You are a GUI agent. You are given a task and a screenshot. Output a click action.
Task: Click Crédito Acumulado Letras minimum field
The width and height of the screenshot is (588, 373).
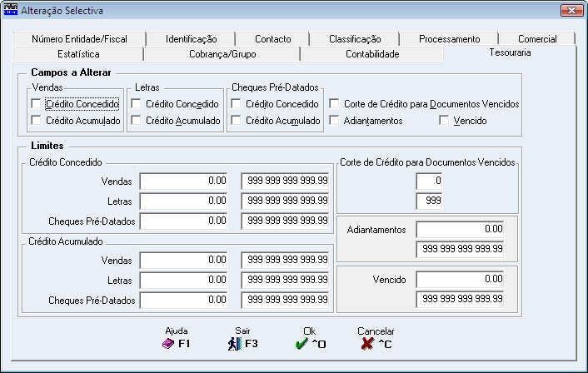coord(183,280)
